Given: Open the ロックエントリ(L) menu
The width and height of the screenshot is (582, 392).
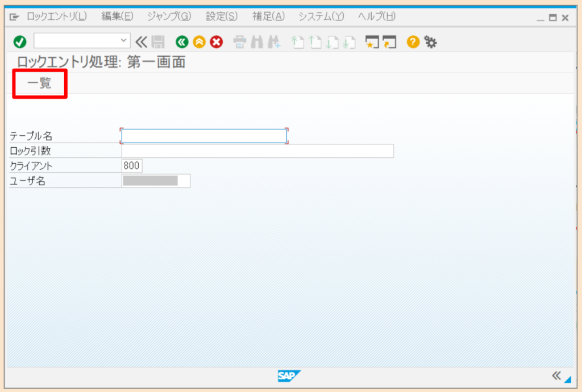Looking at the screenshot, I should pos(57,16).
